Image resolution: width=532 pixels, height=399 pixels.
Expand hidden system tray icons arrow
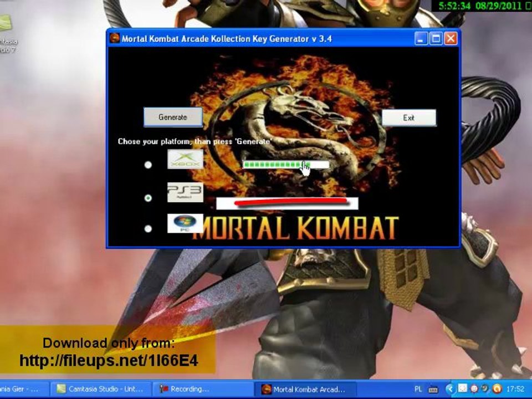point(450,389)
